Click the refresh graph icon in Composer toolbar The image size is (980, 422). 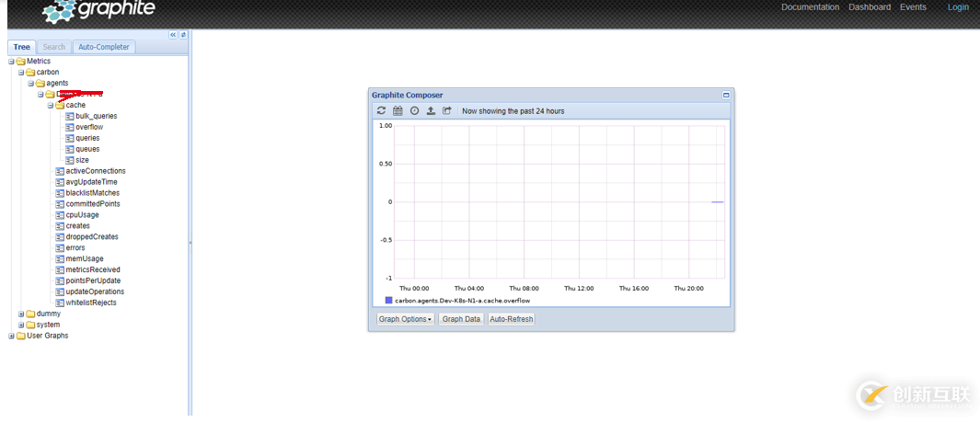381,110
